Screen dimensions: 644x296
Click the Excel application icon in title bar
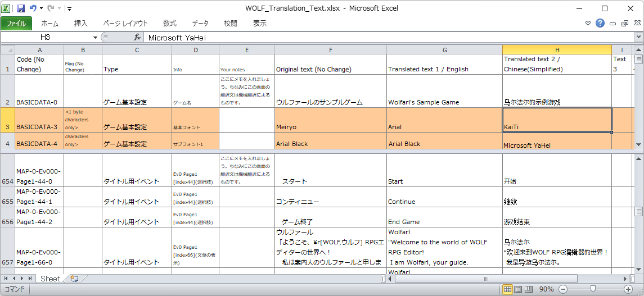point(7,8)
